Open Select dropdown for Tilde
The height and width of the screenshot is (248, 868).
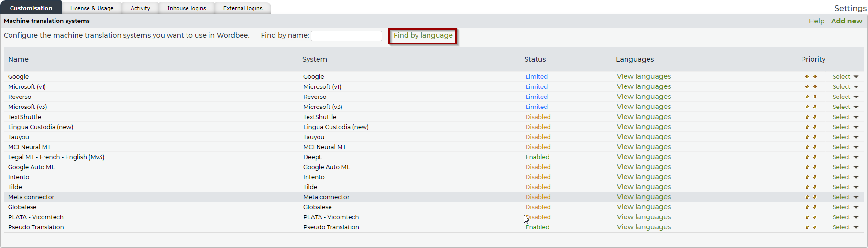[845, 187]
